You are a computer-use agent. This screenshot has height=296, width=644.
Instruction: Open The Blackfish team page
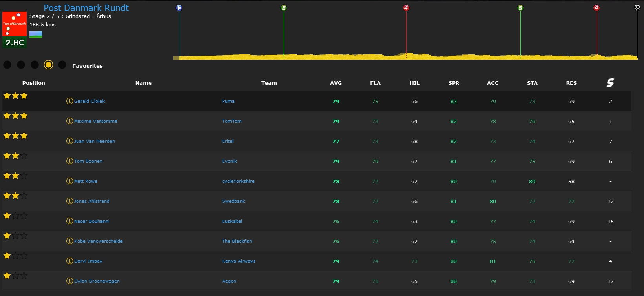point(237,241)
